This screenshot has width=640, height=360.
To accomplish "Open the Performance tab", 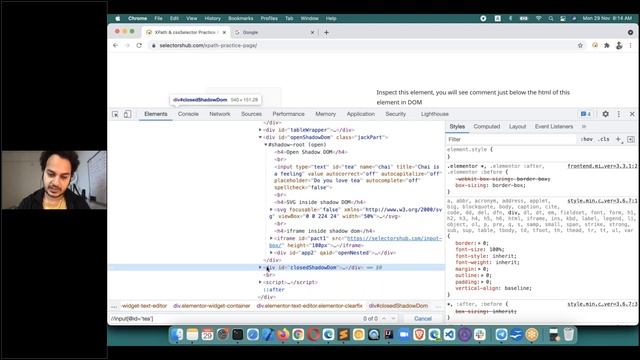I will coord(288,114).
